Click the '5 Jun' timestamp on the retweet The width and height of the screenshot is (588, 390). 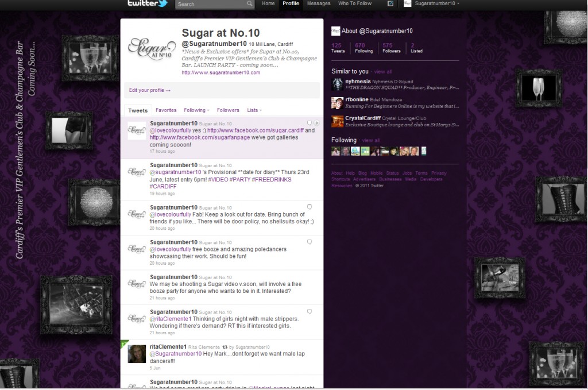155,368
